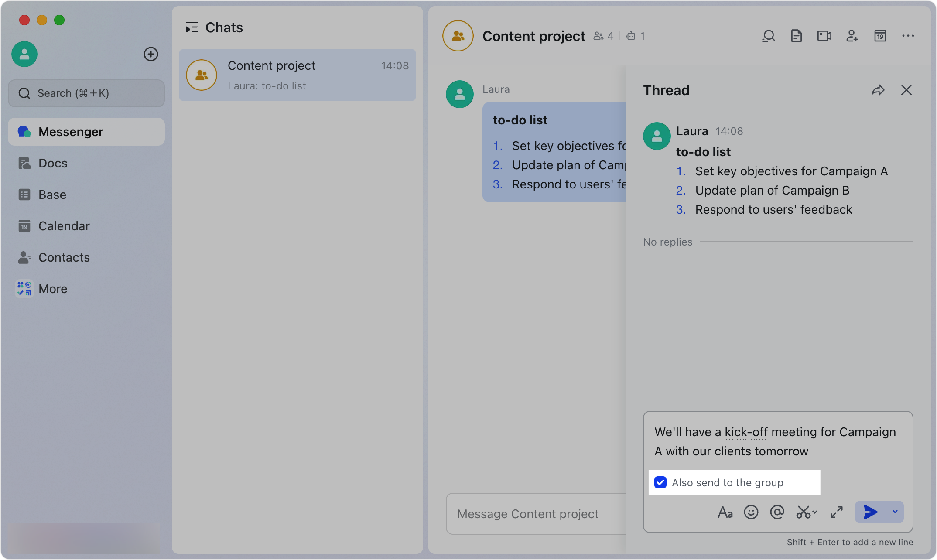Click the @ mention icon
The width and height of the screenshot is (937, 560).
[x=777, y=512]
